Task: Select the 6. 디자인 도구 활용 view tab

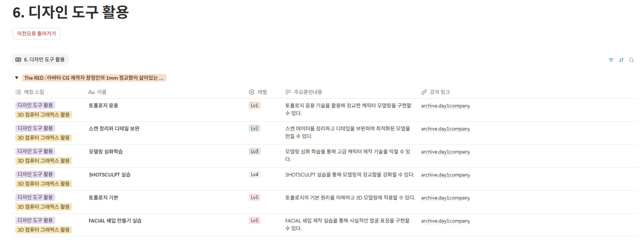Action: [x=44, y=60]
